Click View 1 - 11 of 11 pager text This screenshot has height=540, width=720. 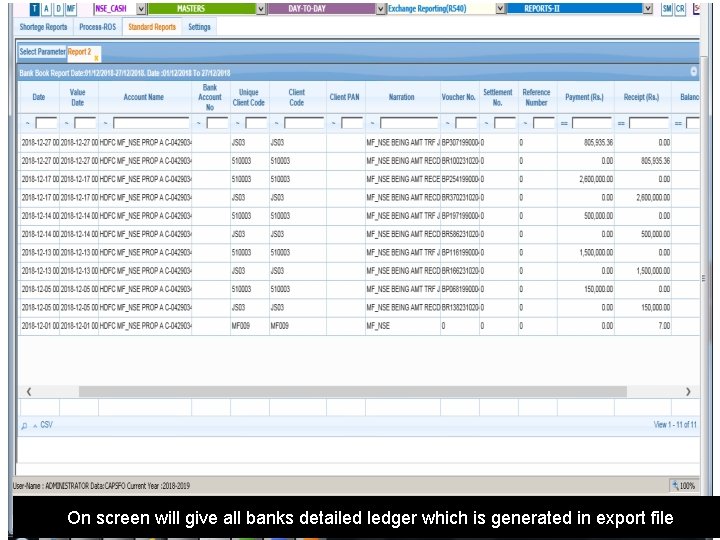click(x=675, y=425)
